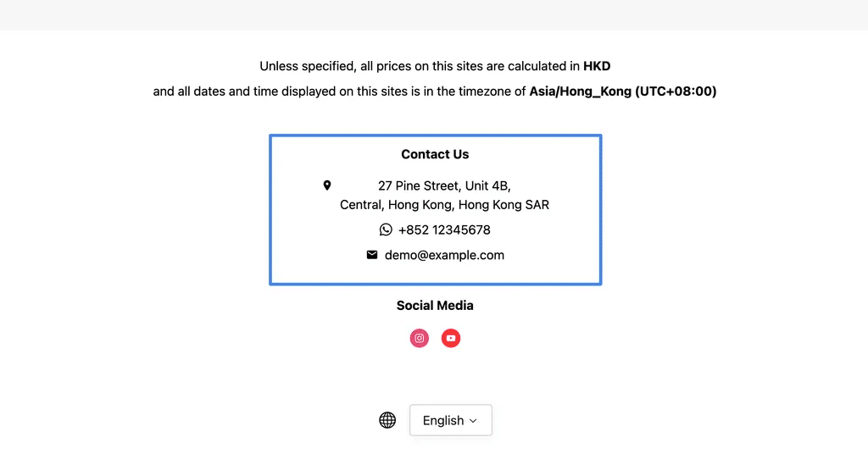Viewport: 868px width, 459px height.
Task: Click the gray header bar at top
Action: coord(434,15)
